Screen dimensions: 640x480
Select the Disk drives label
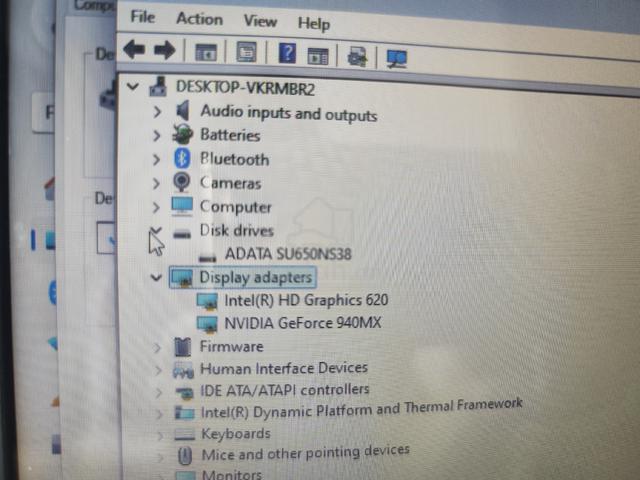click(x=236, y=231)
